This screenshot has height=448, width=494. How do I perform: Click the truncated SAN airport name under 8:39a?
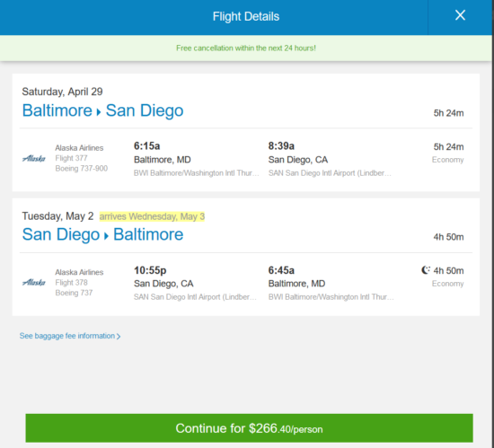tap(330, 173)
